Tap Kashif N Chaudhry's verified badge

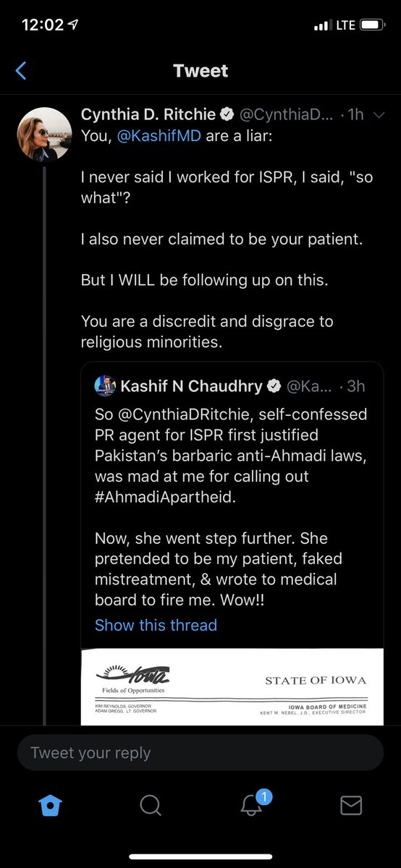coord(274,386)
